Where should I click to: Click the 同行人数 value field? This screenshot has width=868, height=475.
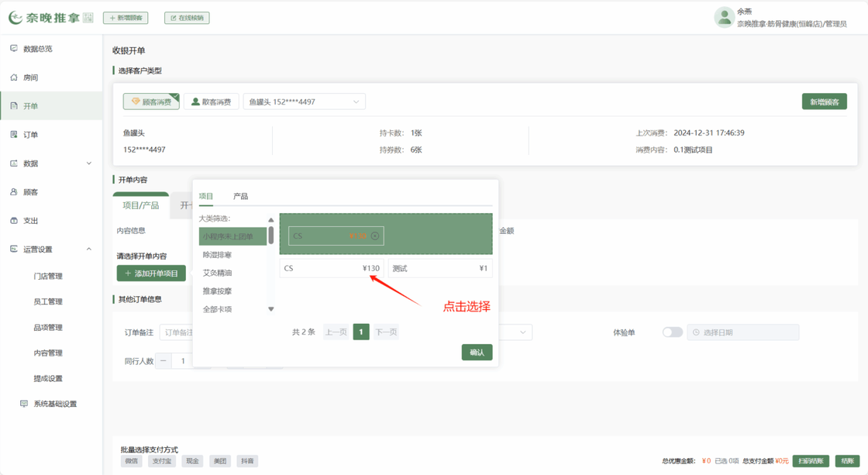[x=182, y=361]
